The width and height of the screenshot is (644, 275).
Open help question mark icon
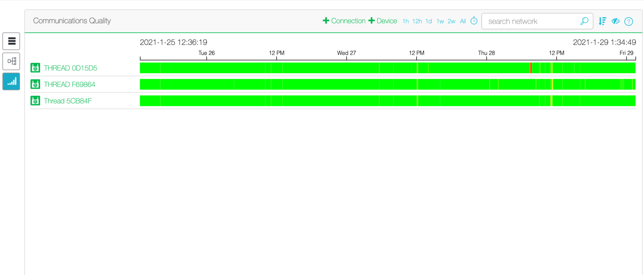point(628,21)
